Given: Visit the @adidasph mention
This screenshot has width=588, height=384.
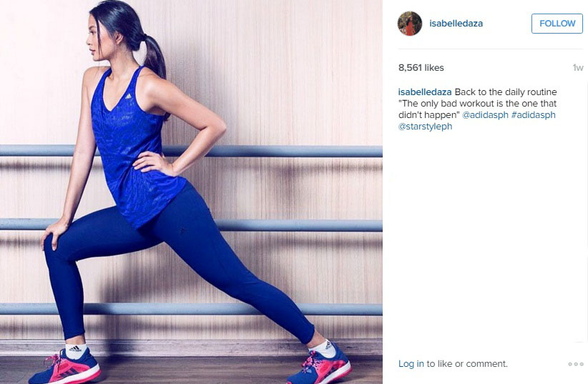Looking at the screenshot, I should (485, 114).
